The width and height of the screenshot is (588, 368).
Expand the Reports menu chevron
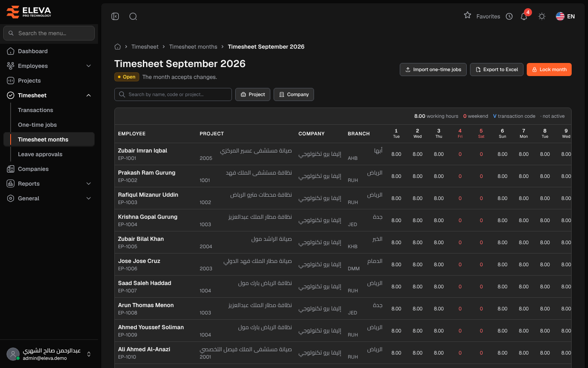[x=89, y=184]
